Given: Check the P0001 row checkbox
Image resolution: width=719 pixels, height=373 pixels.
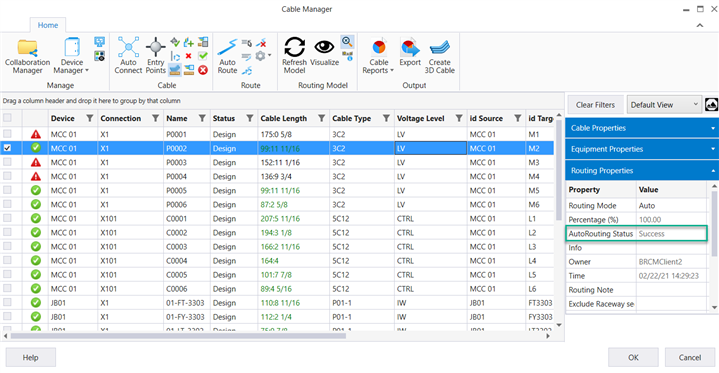Looking at the screenshot, I should pos(7,134).
